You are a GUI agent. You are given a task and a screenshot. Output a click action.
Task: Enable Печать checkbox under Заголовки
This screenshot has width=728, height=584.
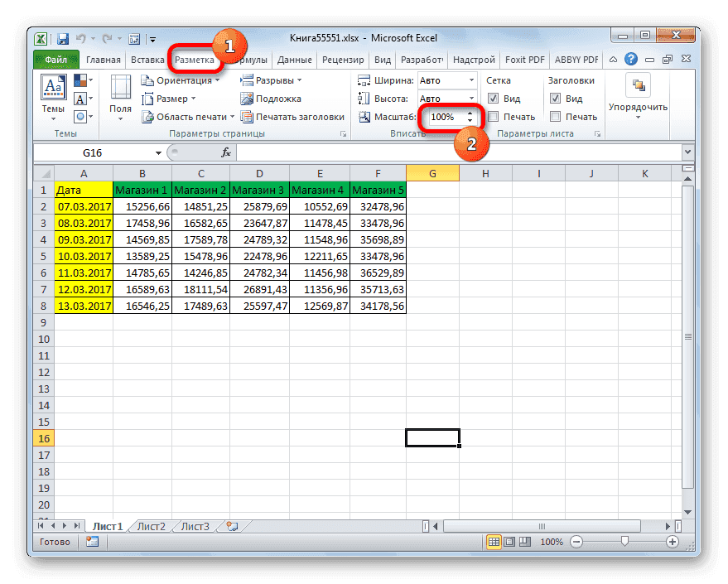pyautogui.click(x=556, y=116)
